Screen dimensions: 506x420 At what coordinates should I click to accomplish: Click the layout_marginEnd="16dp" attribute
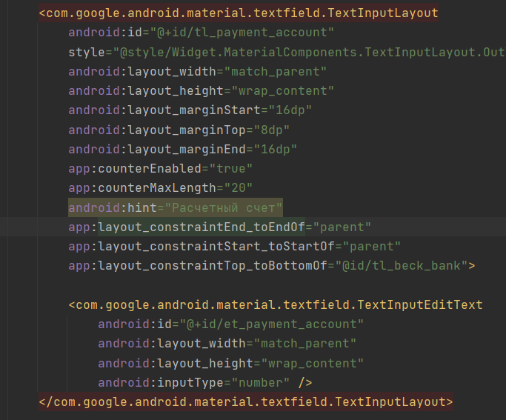183,150
